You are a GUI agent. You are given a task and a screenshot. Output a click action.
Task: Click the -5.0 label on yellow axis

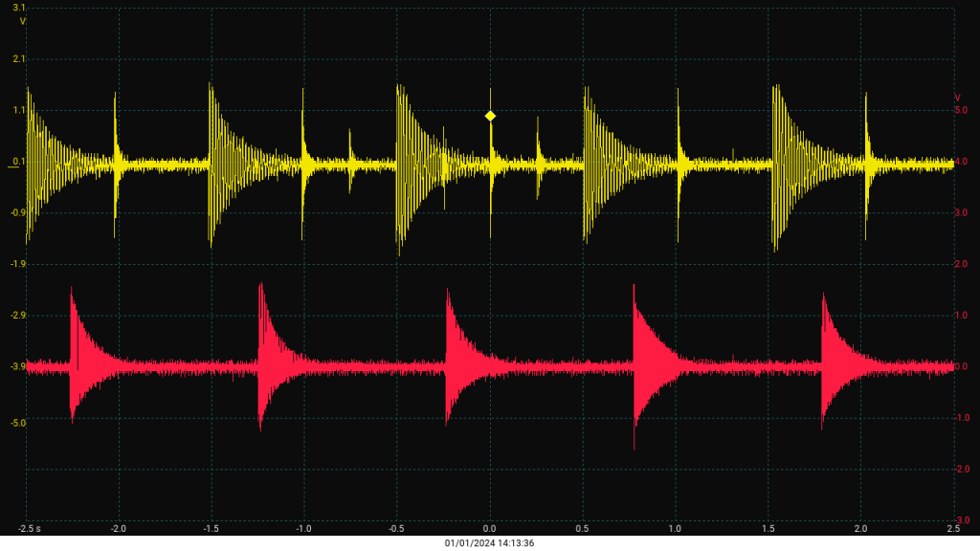[16, 423]
